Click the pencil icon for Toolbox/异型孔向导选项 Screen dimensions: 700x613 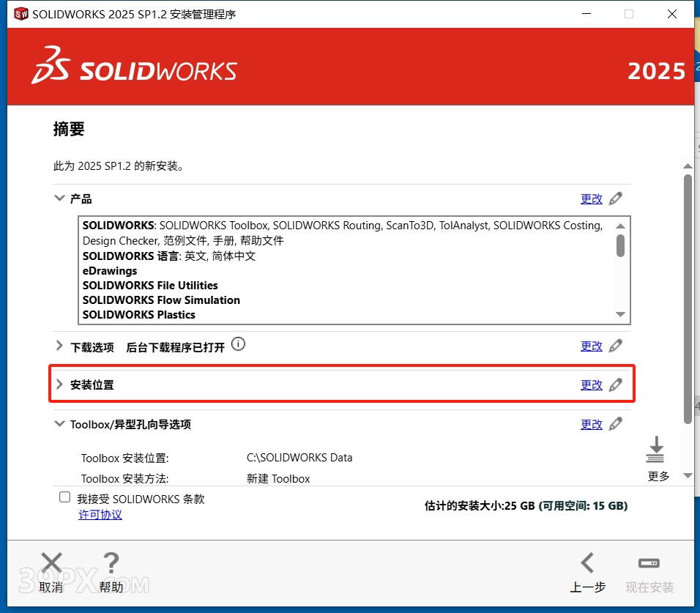(x=615, y=423)
